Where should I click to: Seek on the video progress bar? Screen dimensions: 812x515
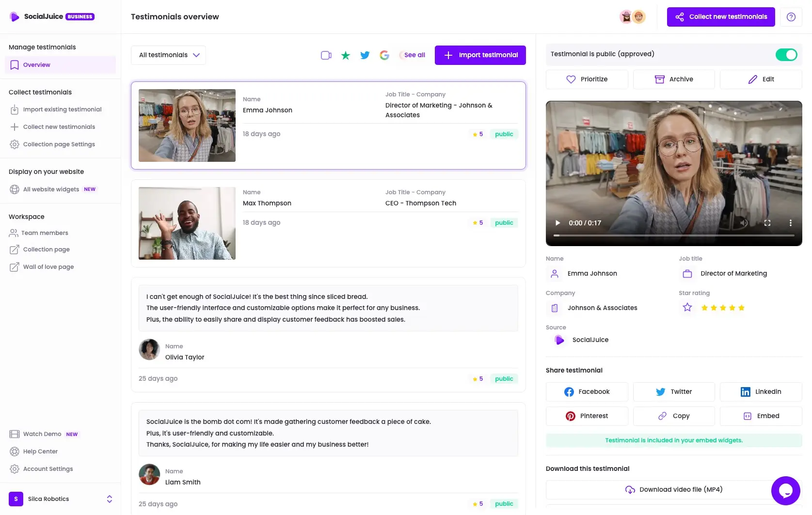pyautogui.click(x=674, y=235)
